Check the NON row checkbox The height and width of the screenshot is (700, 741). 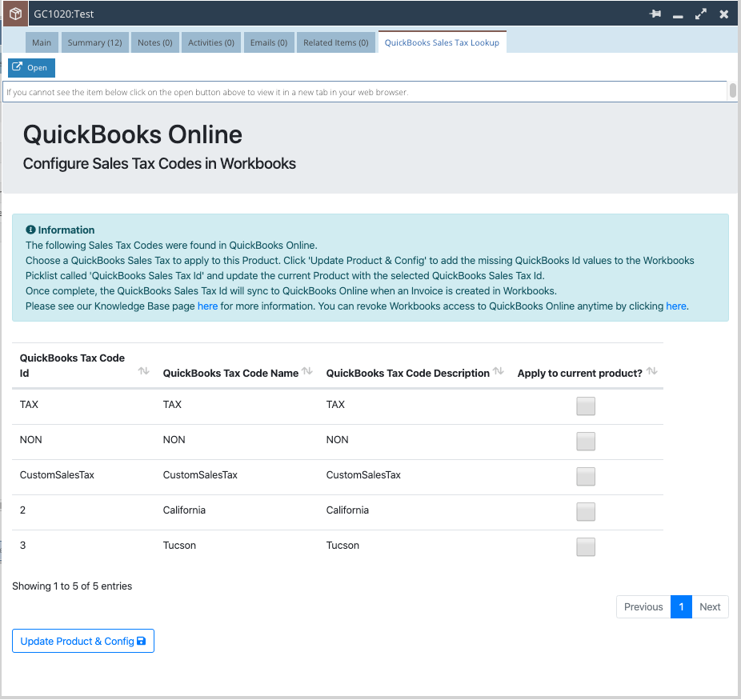click(x=586, y=441)
